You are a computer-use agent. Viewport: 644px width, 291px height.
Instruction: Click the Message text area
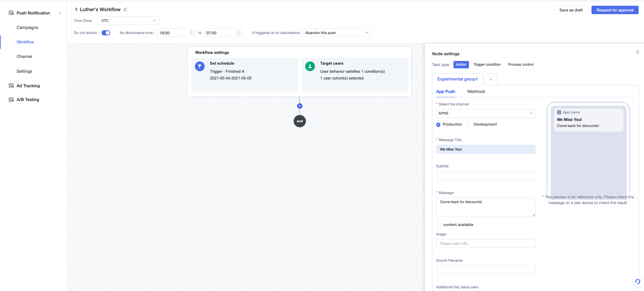pyautogui.click(x=486, y=207)
